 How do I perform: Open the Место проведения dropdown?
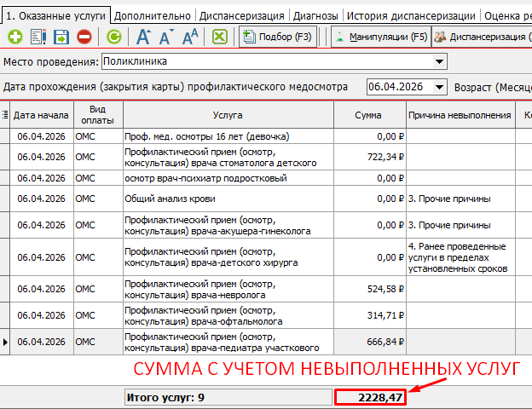point(440,61)
